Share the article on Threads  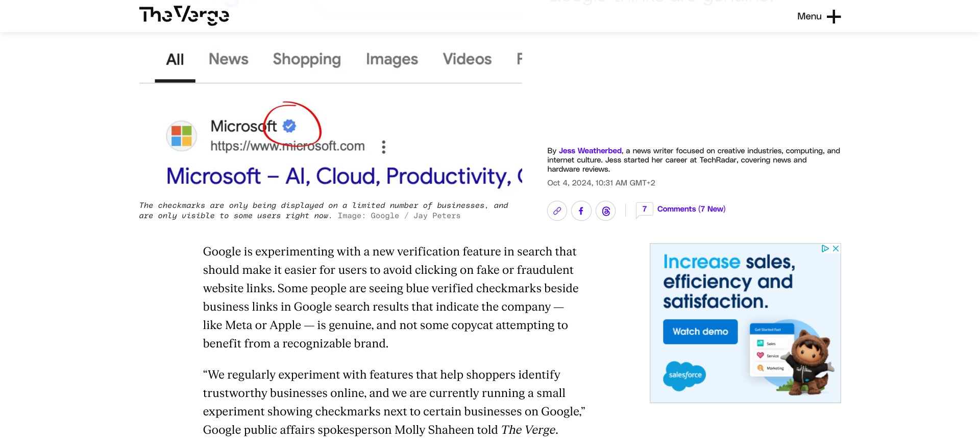click(606, 211)
